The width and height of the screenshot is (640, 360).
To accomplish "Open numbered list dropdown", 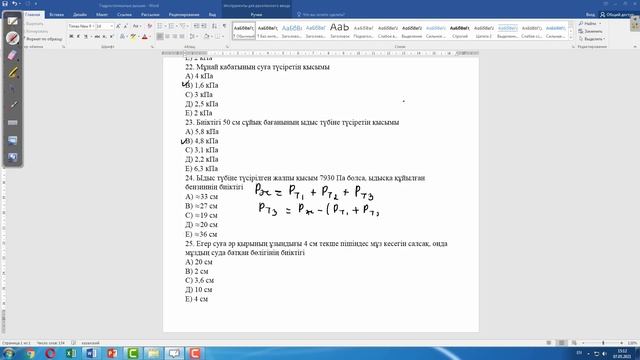I will click(x=176, y=26).
